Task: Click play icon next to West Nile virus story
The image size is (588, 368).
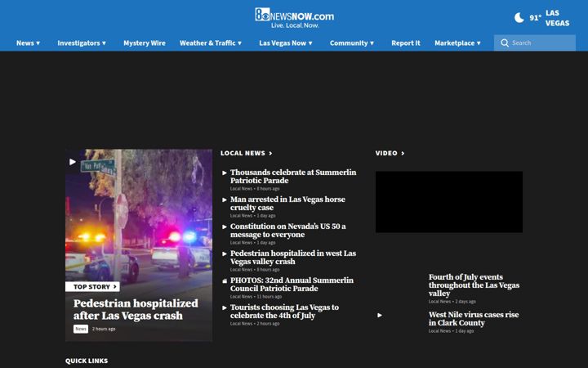Action: pyautogui.click(x=380, y=315)
